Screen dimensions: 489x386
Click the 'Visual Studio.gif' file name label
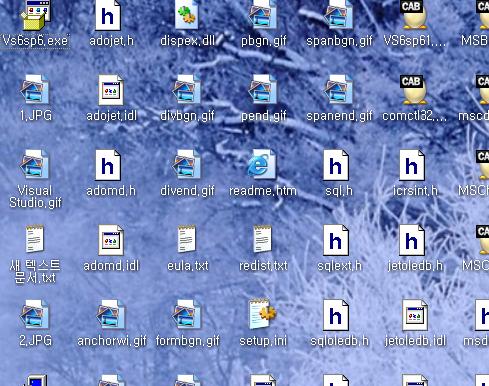pyautogui.click(x=35, y=197)
